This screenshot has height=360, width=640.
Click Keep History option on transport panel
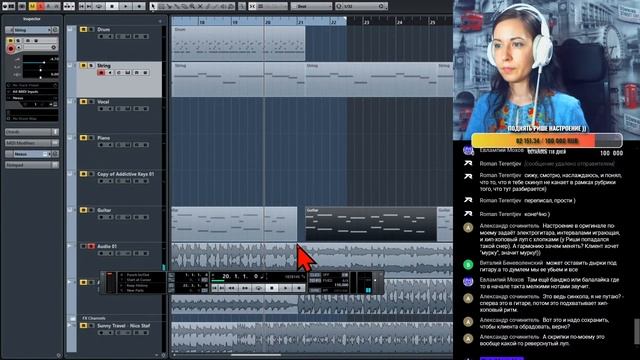[138, 285]
